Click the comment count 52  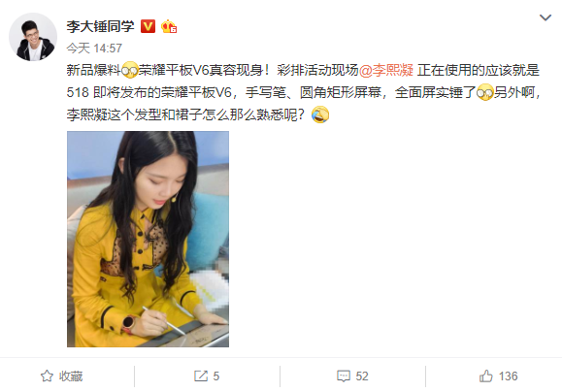point(362,376)
